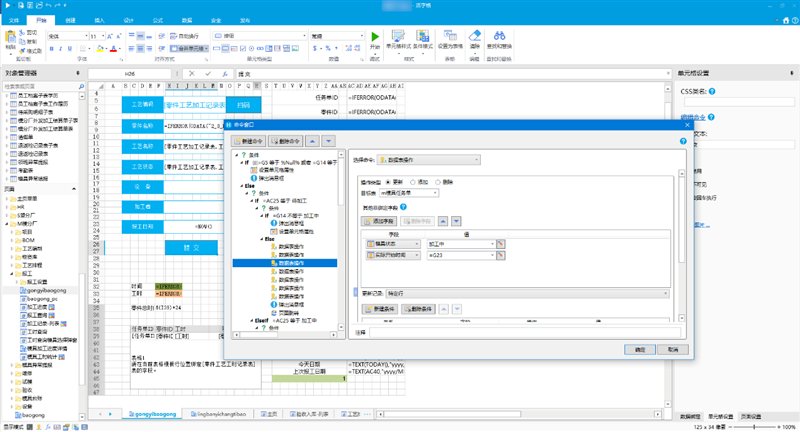800x432 pixels.
Task: Click the Format Painter brush icon
Action: click(22, 51)
